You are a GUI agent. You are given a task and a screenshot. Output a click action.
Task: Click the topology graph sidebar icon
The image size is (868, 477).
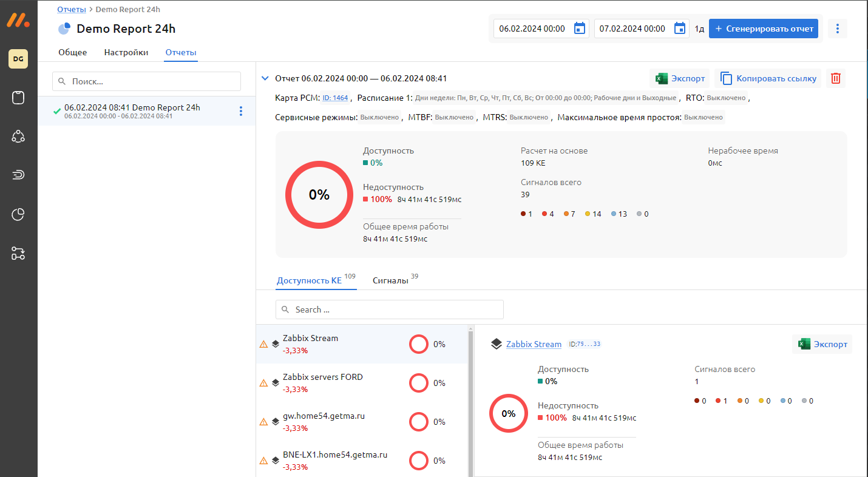pyautogui.click(x=18, y=137)
